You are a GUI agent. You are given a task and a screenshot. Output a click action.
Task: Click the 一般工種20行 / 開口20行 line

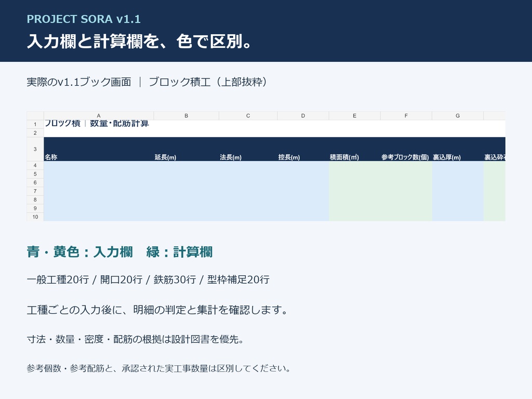point(148,280)
